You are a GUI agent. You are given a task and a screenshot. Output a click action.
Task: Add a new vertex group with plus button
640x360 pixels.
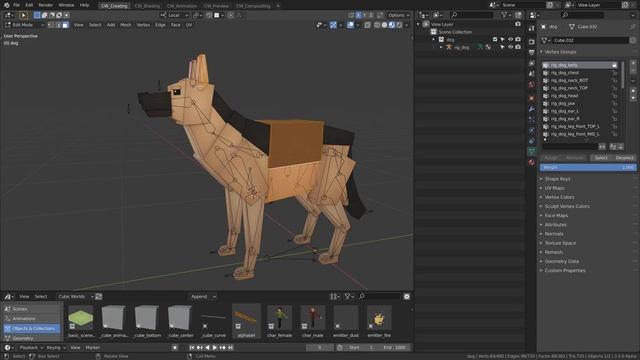click(x=633, y=63)
